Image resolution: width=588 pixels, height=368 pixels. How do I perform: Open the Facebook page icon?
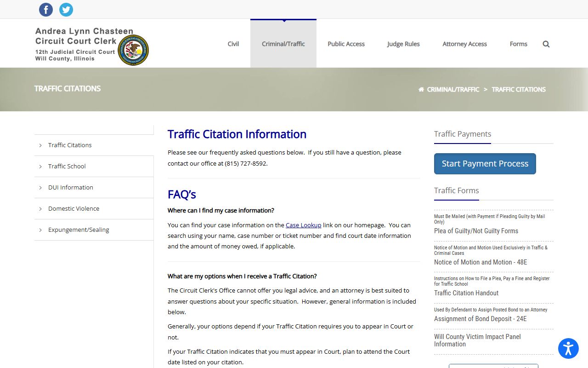coord(46,10)
